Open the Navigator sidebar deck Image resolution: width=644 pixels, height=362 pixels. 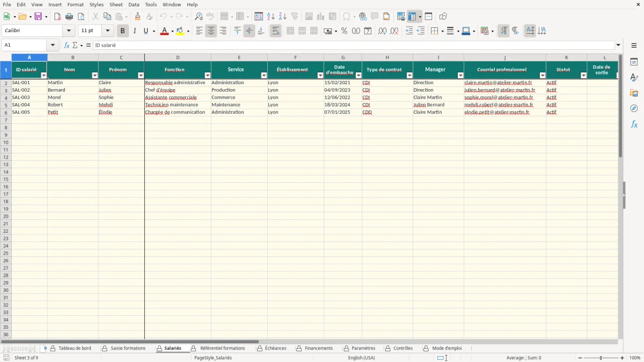634,108
